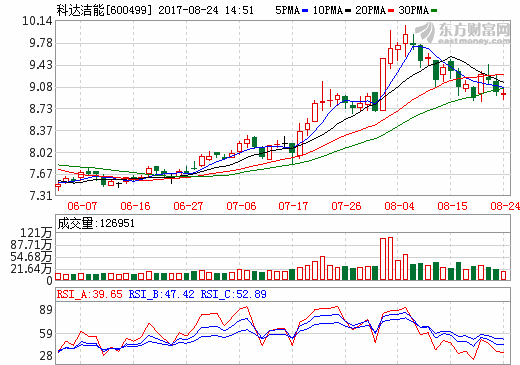Click the RSI_C:52.89 indicator value
The height and width of the screenshot is (365, 520).
point(234,294)
